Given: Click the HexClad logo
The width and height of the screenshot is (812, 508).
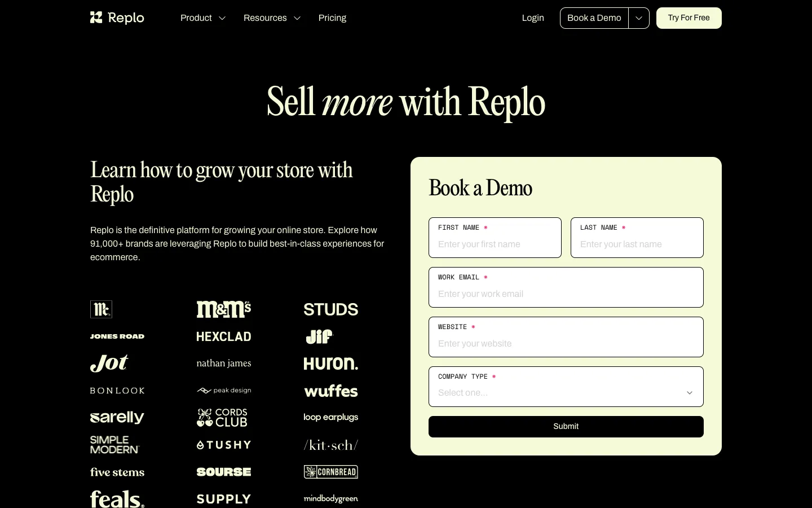Looking at the screenshot, I should click(224, 336).
